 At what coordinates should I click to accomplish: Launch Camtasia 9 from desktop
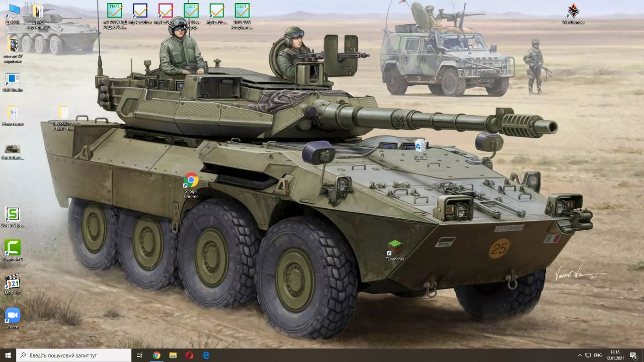(x=13, y=251)
